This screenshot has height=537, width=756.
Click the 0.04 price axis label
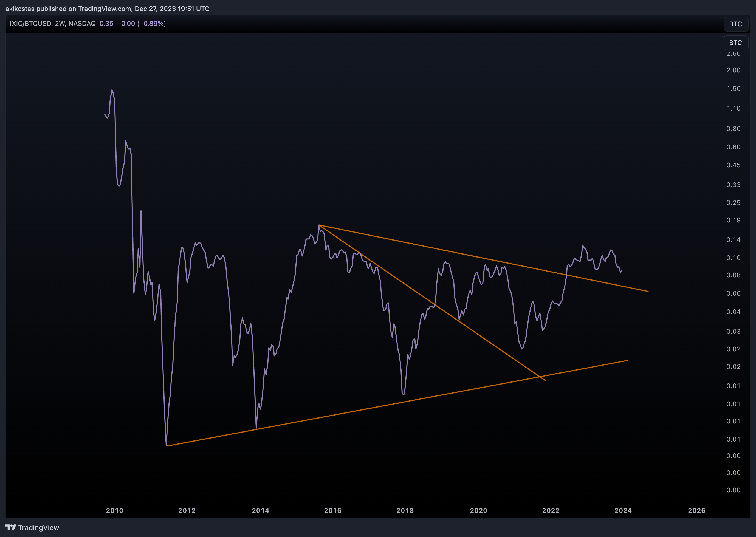tap(734, 312)
